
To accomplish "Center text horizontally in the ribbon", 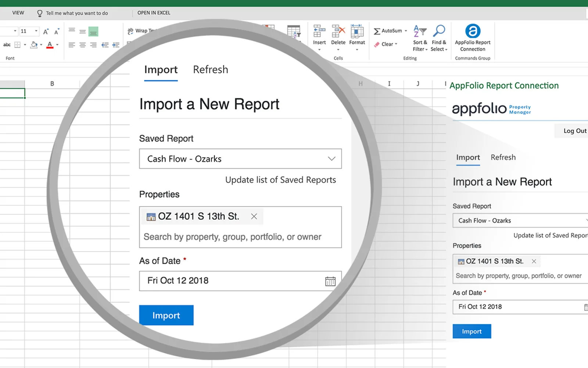I will pyautogui.click(x=83, y=45).
